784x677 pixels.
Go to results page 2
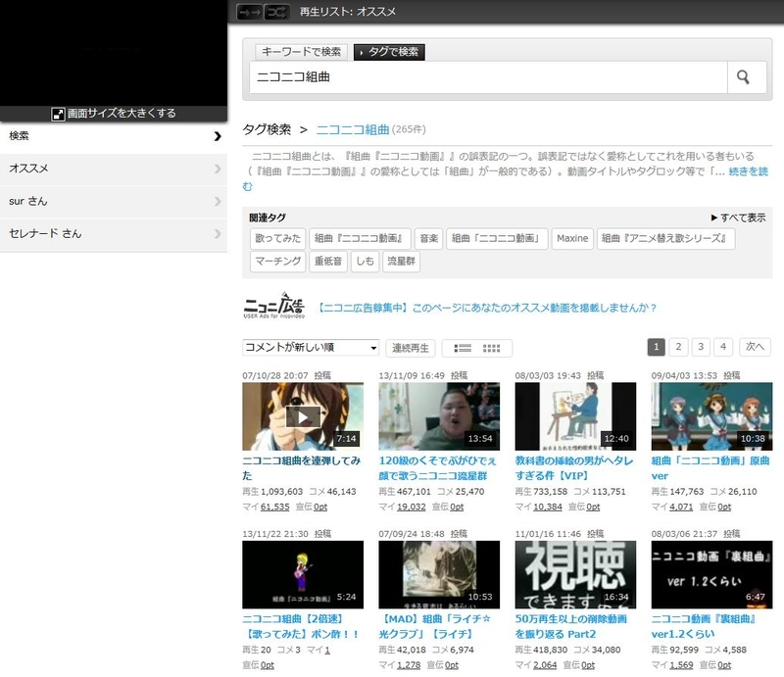point(678,347)
